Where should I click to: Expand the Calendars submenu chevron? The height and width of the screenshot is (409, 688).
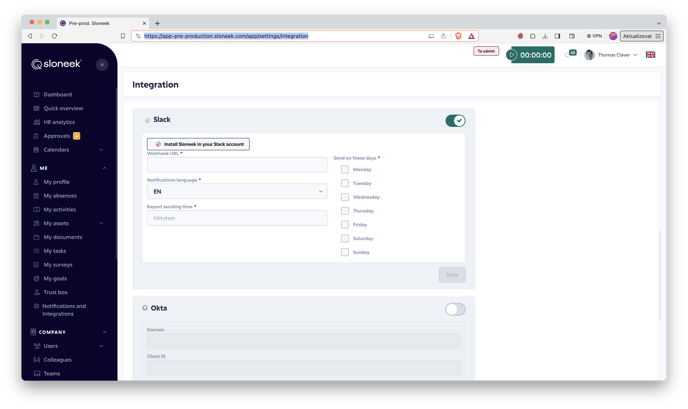pos(101,150)
